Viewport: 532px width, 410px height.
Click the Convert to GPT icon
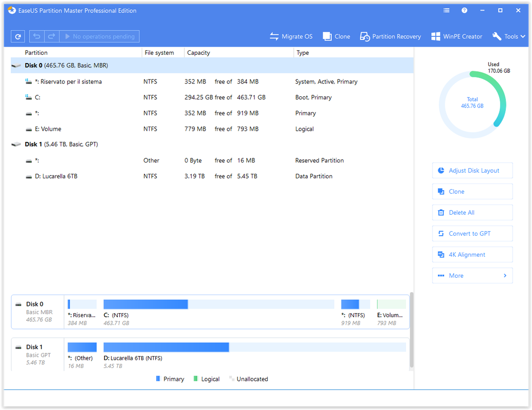pyautogui.click(x=441, y=234)
